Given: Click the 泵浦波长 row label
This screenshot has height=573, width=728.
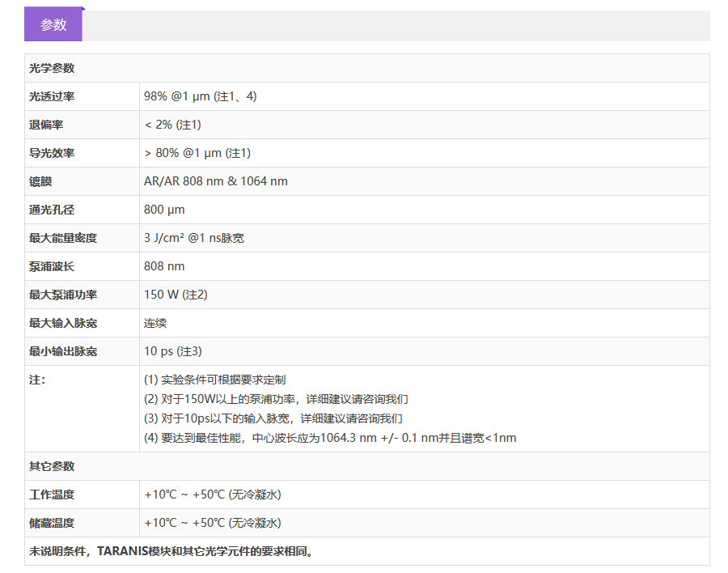Looking at the screenshot, I should pos(52,266).
